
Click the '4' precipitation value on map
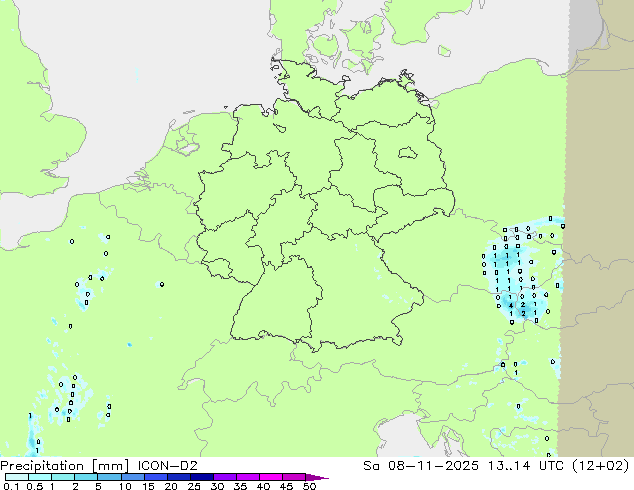[511, 306]
